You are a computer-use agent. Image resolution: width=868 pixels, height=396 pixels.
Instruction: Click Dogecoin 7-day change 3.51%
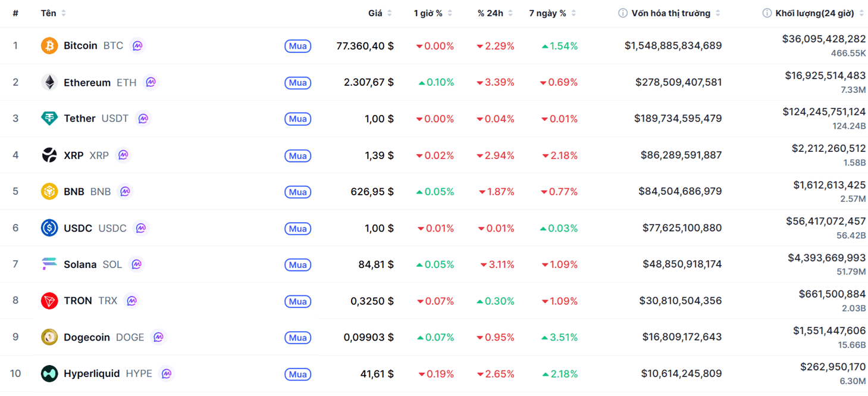559,337
